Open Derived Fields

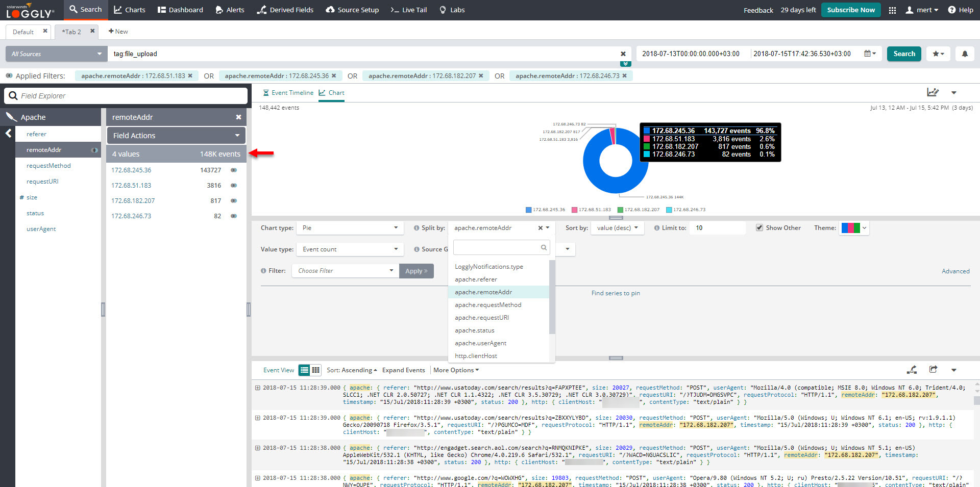[x=285, y=10]
